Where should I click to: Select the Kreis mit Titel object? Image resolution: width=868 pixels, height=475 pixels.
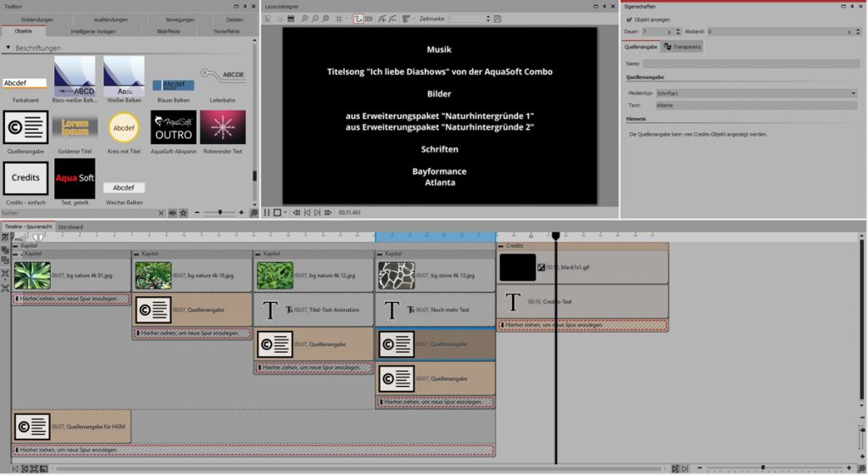tap(124, 127)
